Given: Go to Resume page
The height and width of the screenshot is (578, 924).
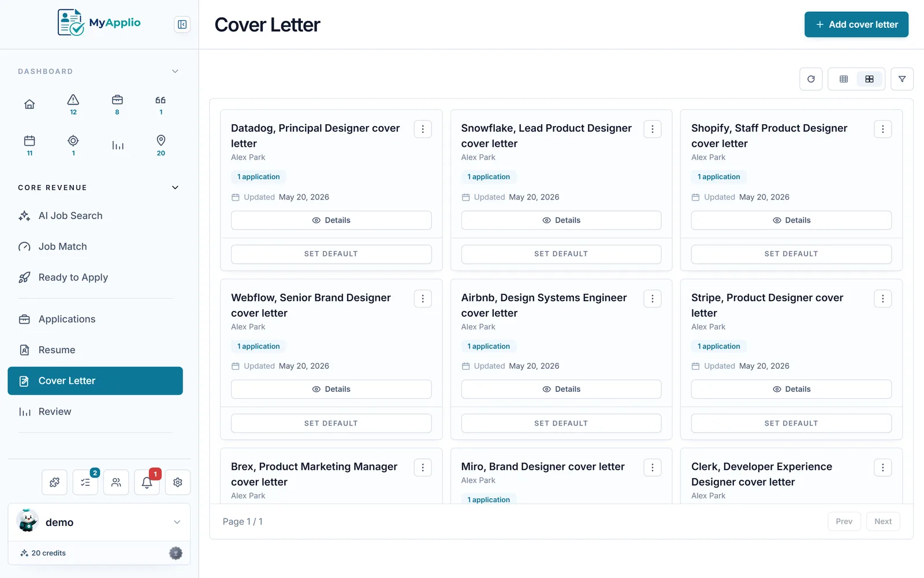Looking at the screenshot, I should coord(95,350).
